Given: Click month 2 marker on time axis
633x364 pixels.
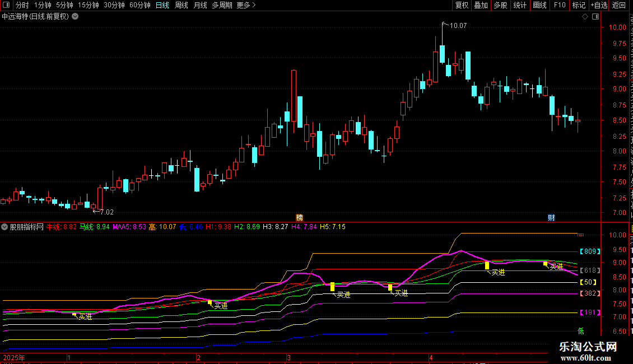Looking at the screenshot, I should point(198,357).
